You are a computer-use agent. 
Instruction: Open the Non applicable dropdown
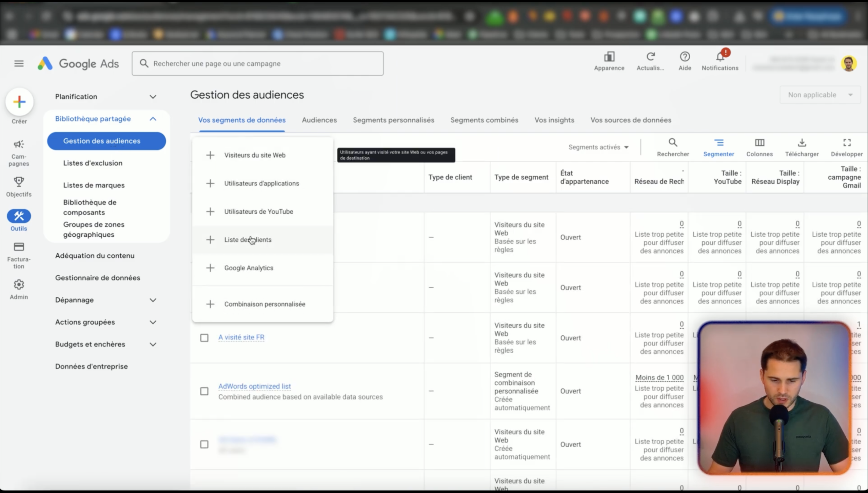click(820, 95)
